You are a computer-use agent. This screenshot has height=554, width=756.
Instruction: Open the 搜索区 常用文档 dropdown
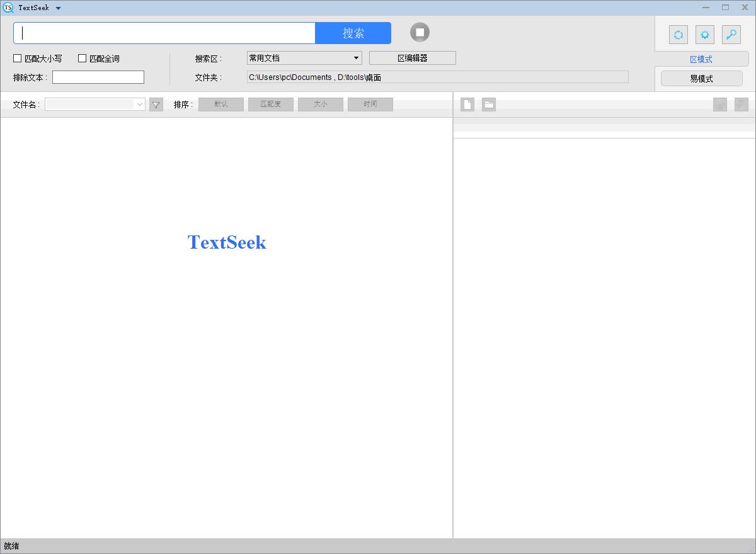tap(304, 58)
